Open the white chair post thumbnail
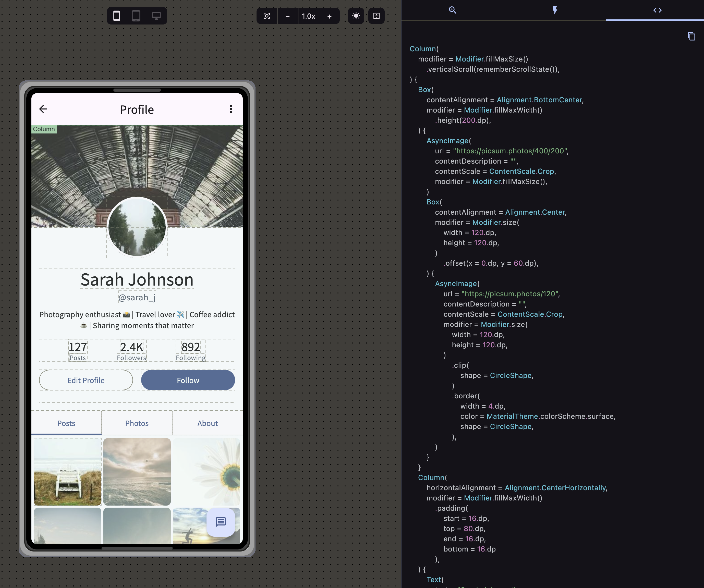 tap(67, 472)
